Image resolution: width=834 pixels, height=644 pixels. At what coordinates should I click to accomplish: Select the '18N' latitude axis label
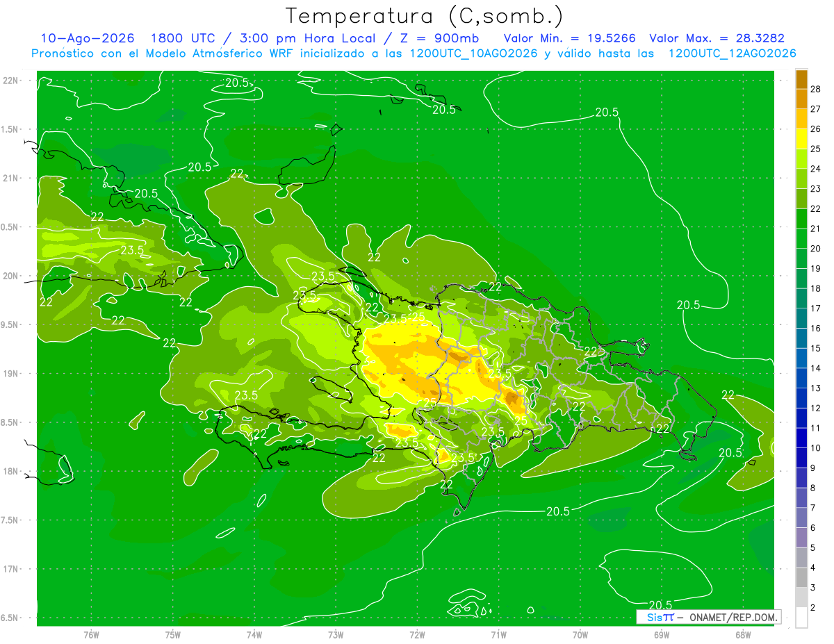10,471
